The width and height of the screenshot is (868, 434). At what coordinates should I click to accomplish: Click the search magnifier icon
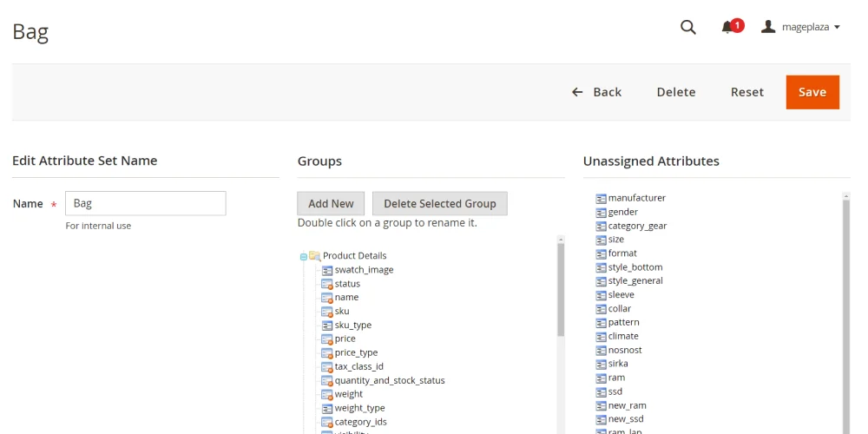687,27
